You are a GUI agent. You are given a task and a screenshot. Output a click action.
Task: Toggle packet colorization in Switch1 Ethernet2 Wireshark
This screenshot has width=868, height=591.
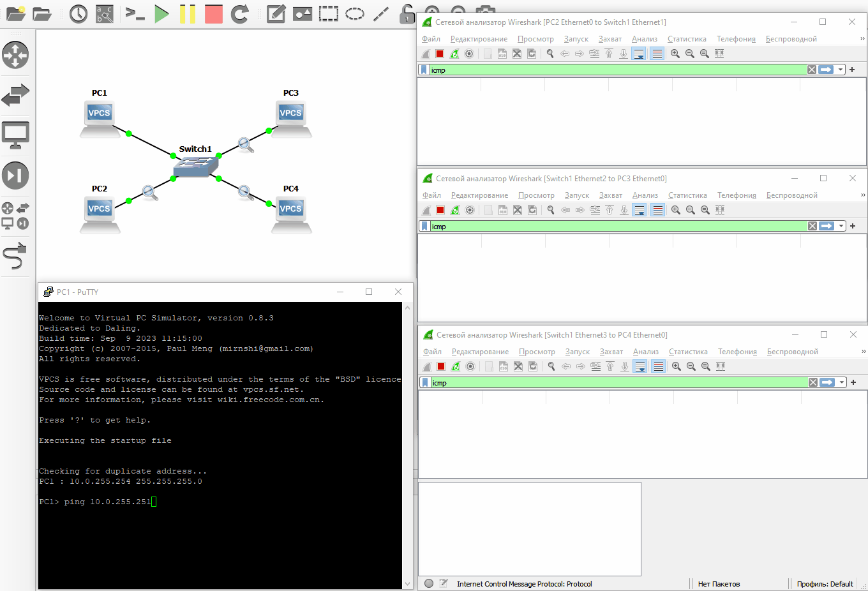pyautogui.click(x=658, y=210)
